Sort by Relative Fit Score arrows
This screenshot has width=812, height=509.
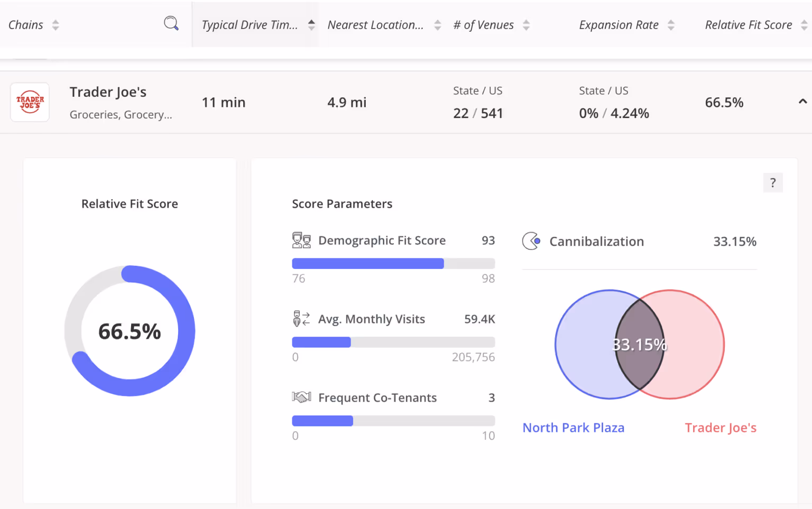804,25
